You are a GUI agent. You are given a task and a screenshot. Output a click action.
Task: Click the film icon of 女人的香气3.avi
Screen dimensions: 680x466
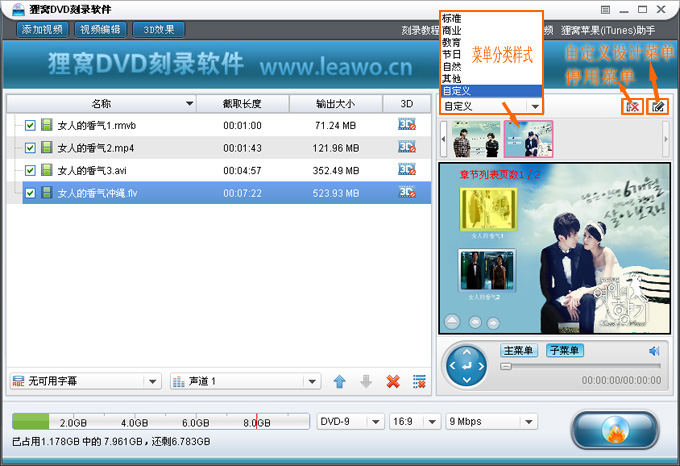(x=46, y=170)
